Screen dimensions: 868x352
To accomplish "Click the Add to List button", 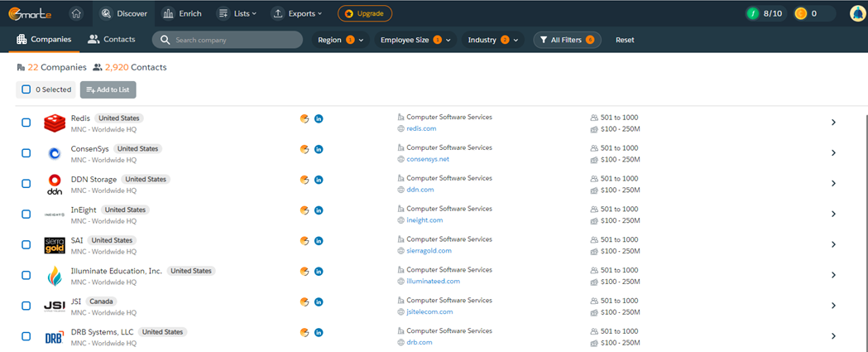I will [108, 89].
